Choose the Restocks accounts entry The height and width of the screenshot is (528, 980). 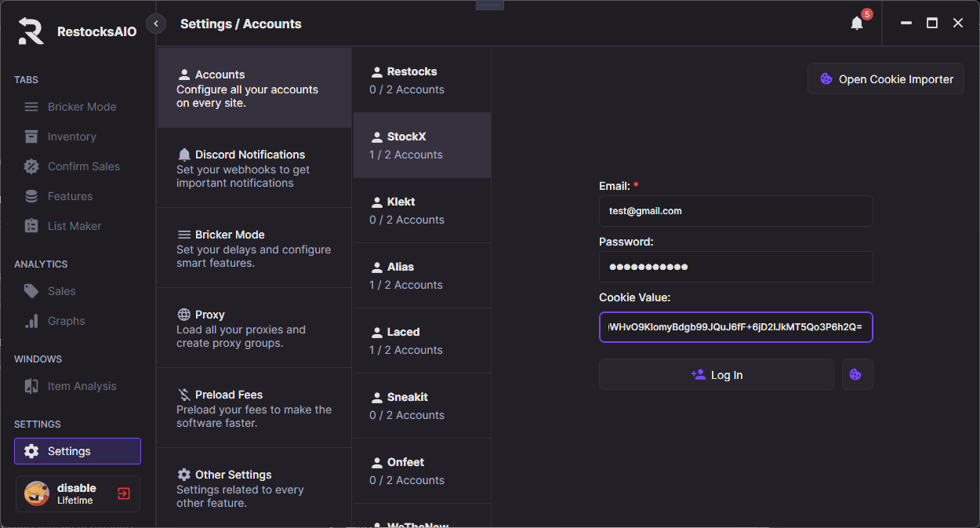[x=422, y=80]
